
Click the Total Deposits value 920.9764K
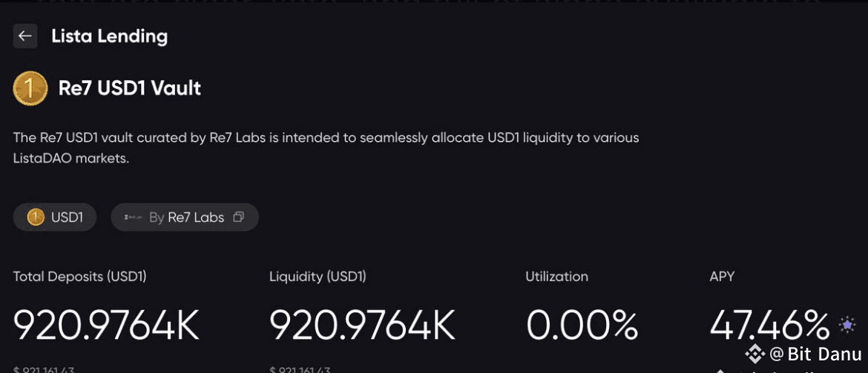(106, 326)
